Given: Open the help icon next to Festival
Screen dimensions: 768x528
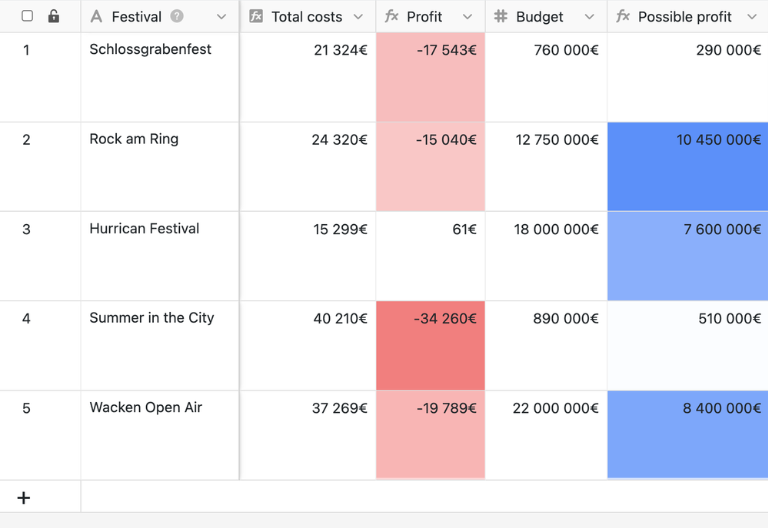Looking at the screenshot, I should [177, 16].
